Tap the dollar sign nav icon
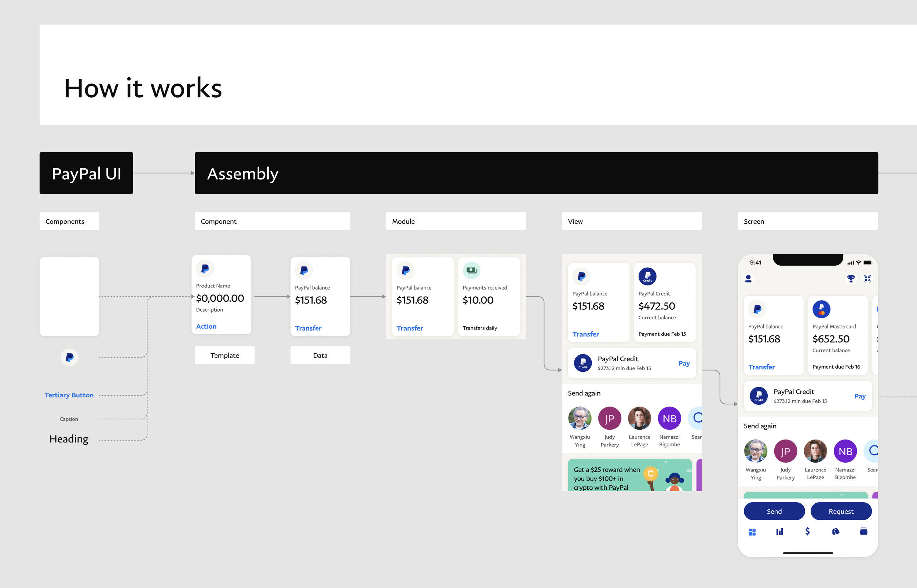The image size is (917, 588). pos(807,532)
